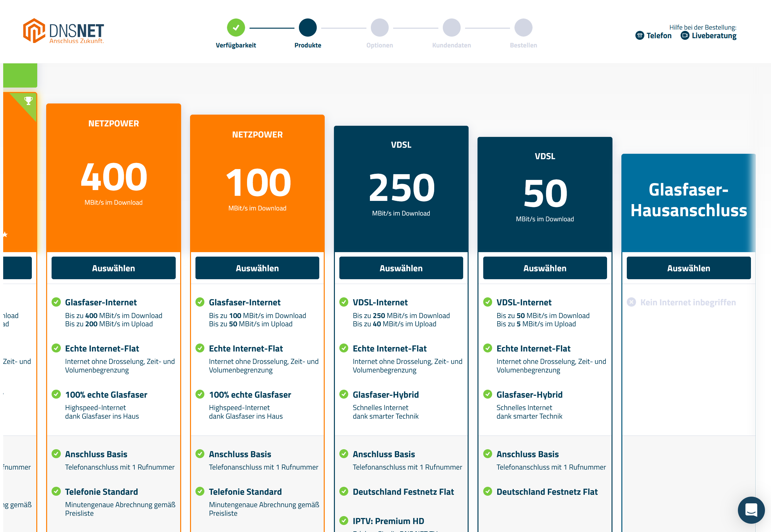The width and height of the screenshot is (771, 532).
Task: Click 'Bis zu 250 MBit/s im Download'
Action: tap(401, 315)
